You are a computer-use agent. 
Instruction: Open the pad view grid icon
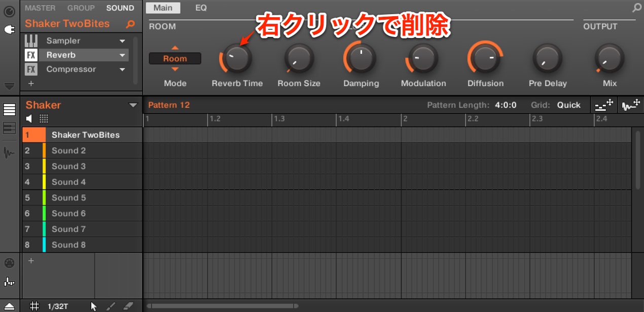pyautogui.click(x=44, y=119)
